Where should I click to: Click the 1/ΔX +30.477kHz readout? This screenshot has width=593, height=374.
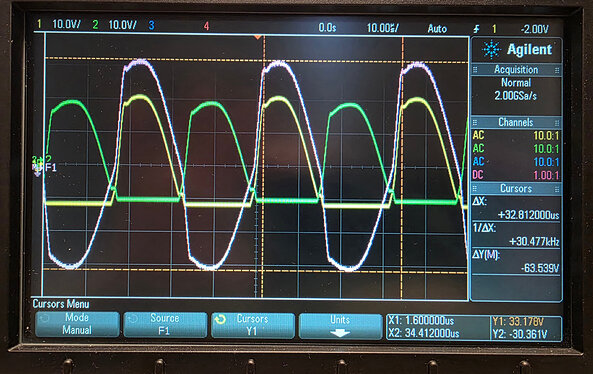click(516, 235)
